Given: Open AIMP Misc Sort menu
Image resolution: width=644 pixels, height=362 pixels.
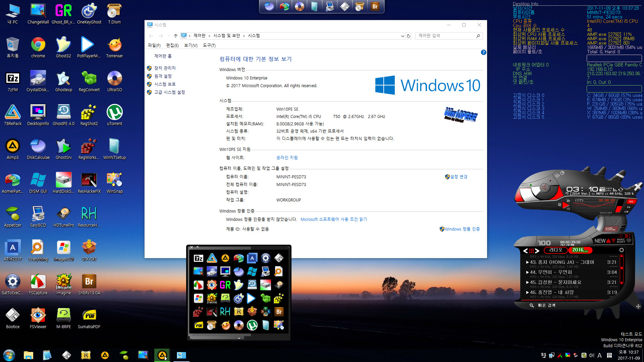Looking at the screenshot, I should click(621, 240).
